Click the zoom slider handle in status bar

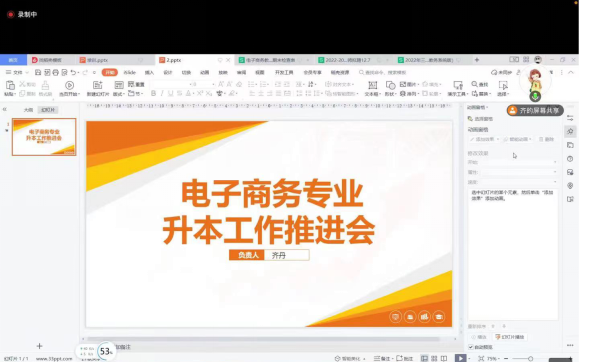(x=530, y=358)
